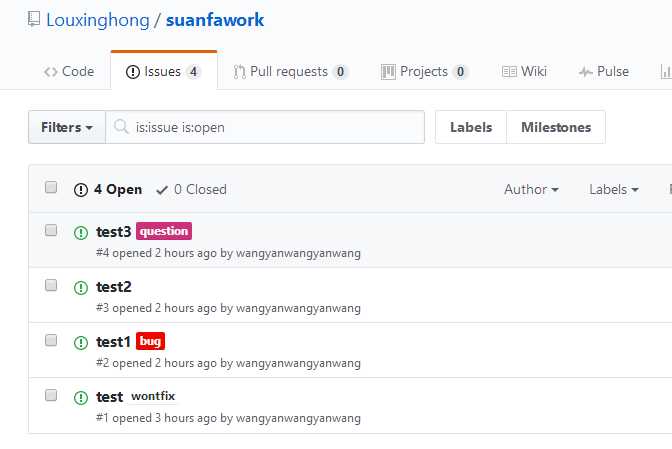Open author wangyanwangyanwang on issue #1
Viewport: 672px width, 449px height.
point(298,418)
